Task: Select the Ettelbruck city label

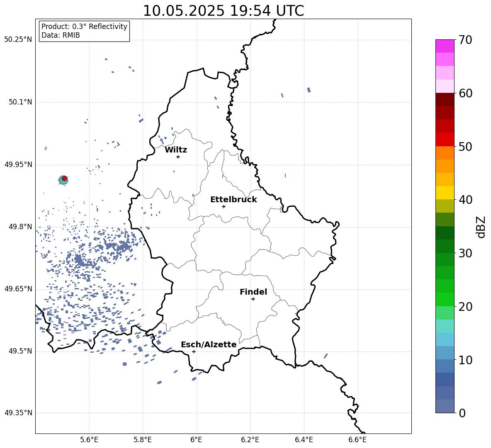Action: [233, 199]
